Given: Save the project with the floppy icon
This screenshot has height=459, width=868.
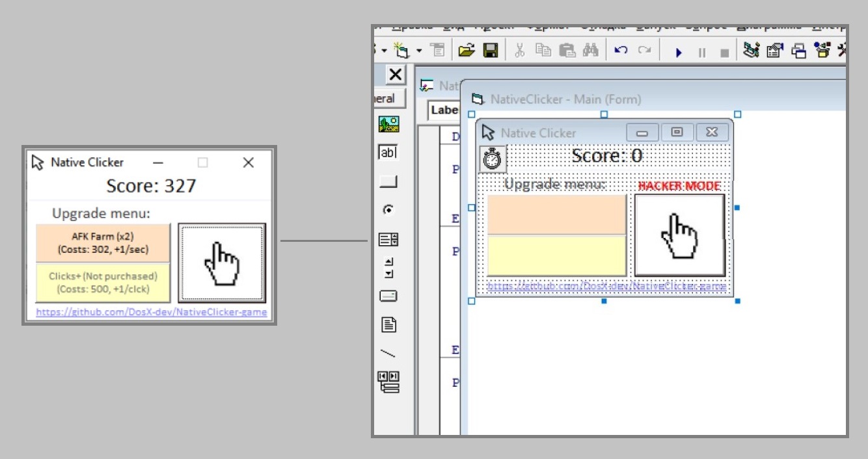Looking at the screenshot, I should coord(490,51).
